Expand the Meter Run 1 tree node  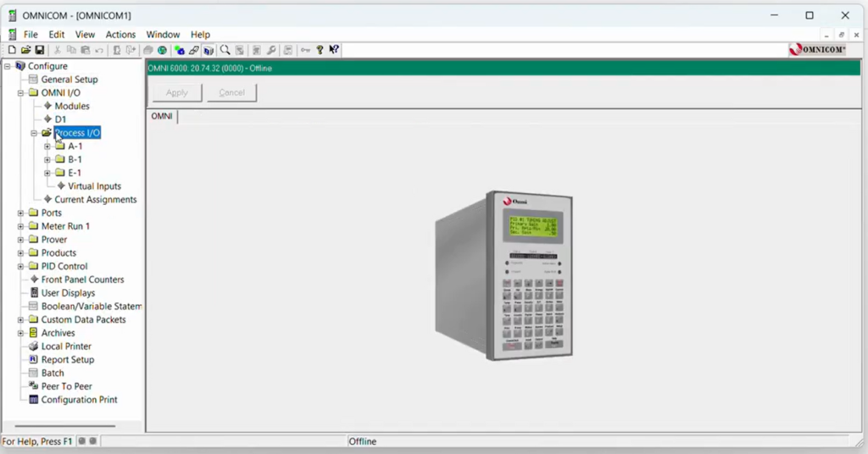pos(20,226)
